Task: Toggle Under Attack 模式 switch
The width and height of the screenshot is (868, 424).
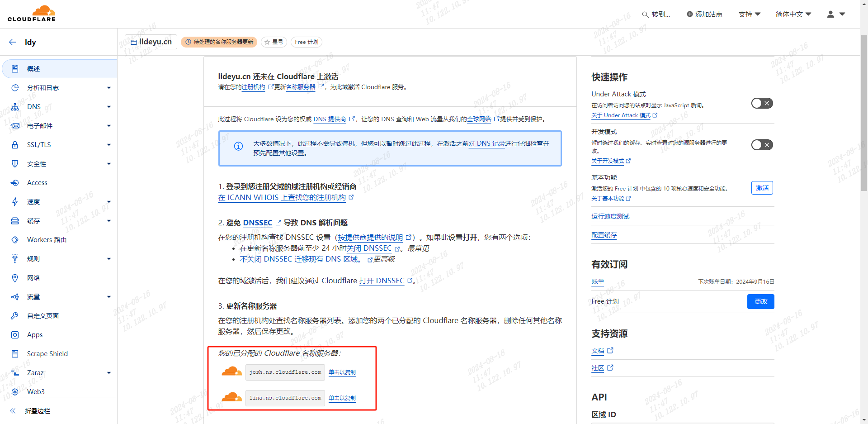Action: tap(762, 103)
